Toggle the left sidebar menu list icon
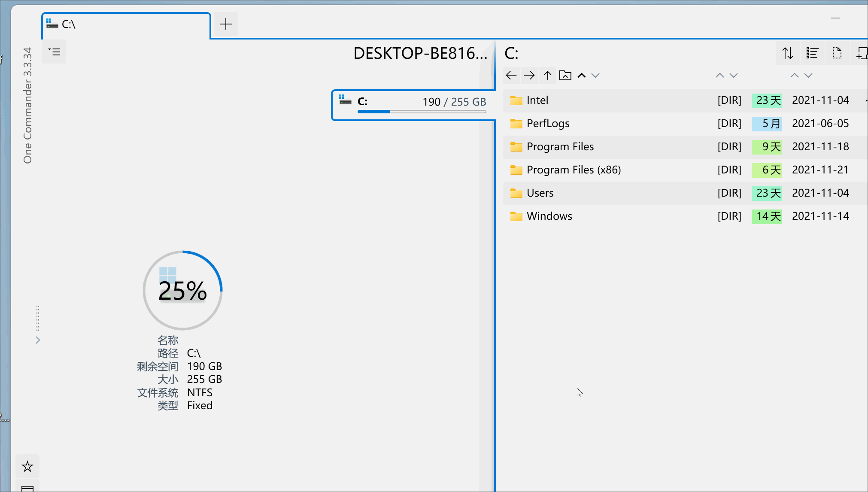Viewport: 868px width, 492px height. click(x=54, y=52)
